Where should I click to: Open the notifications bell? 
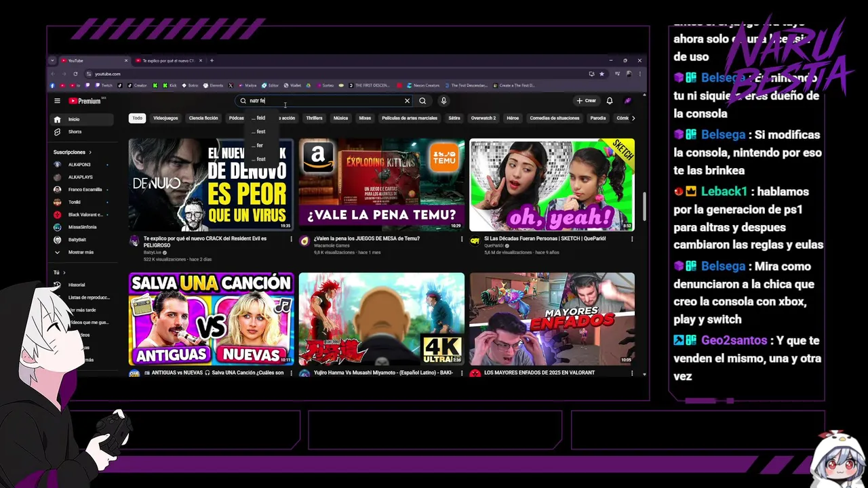pyautogui.click(x=610, y=101)
